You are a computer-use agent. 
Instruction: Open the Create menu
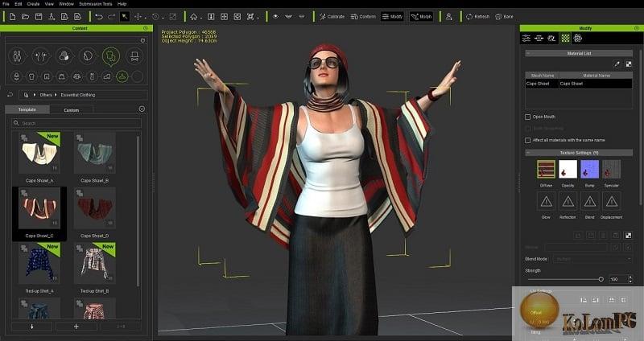(33, 4)
